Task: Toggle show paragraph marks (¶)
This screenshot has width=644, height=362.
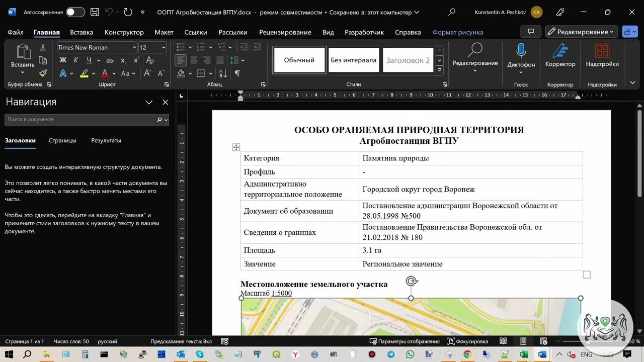Action: tap(237, 73)
